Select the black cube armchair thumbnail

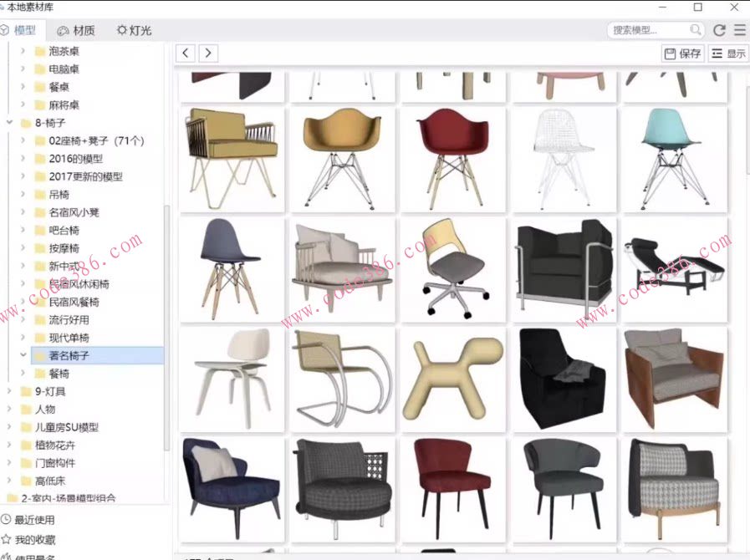[x=564, y=270]
